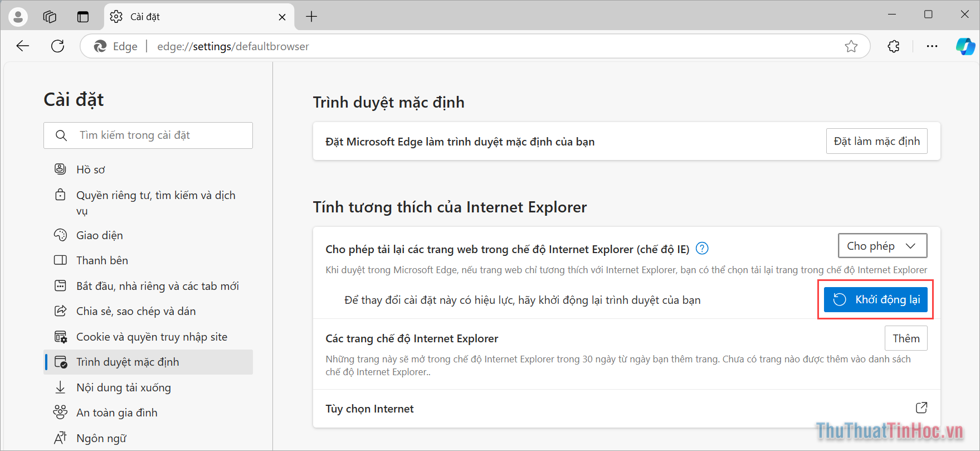Expand the 'Cho phép' dropdown

tap(882, 246)
